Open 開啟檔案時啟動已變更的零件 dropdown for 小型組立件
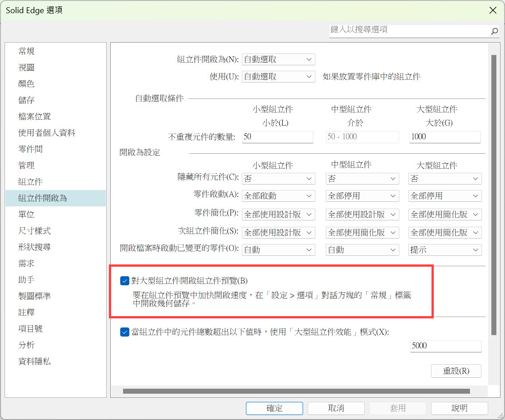Screen dimensions: 505x420 coord(278,250)
